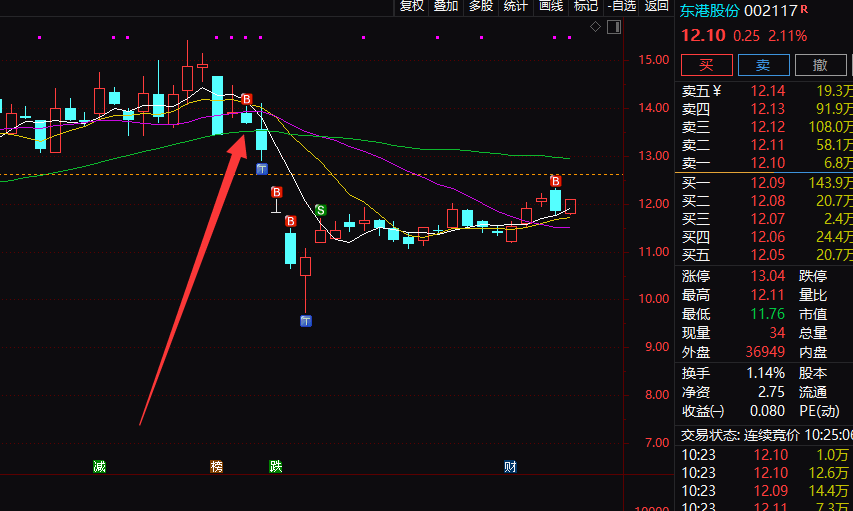This screenshot has height=511, width=853.
Task: Click the 最低 value 11.76
Action: 768,314
